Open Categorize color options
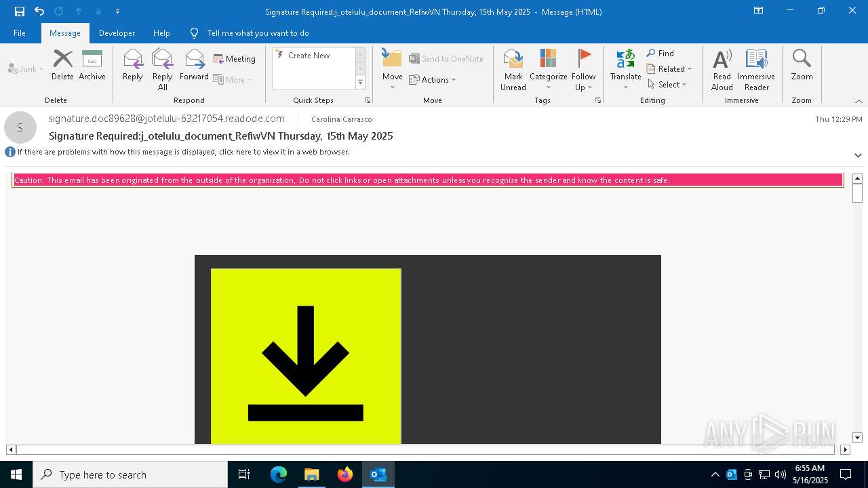 coord(549,70)
